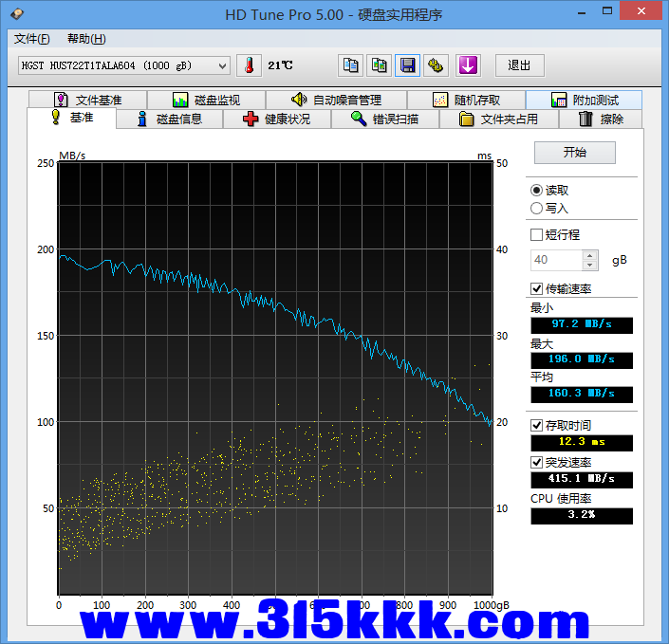Click the temperature reading 21℃
The image size is (669, 644).
click(x=280, y=65)
